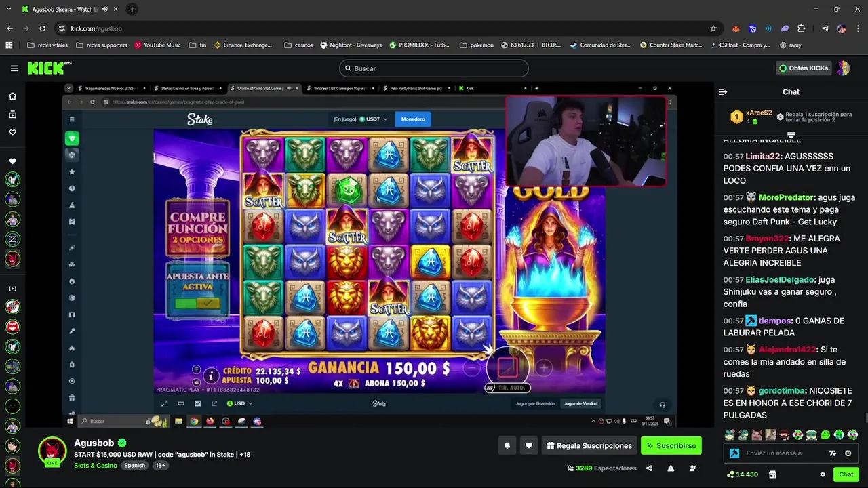Open CSFloat bookmark
Image resolution: width=868 pixels, height=488 pixels.
coord(740,45)
